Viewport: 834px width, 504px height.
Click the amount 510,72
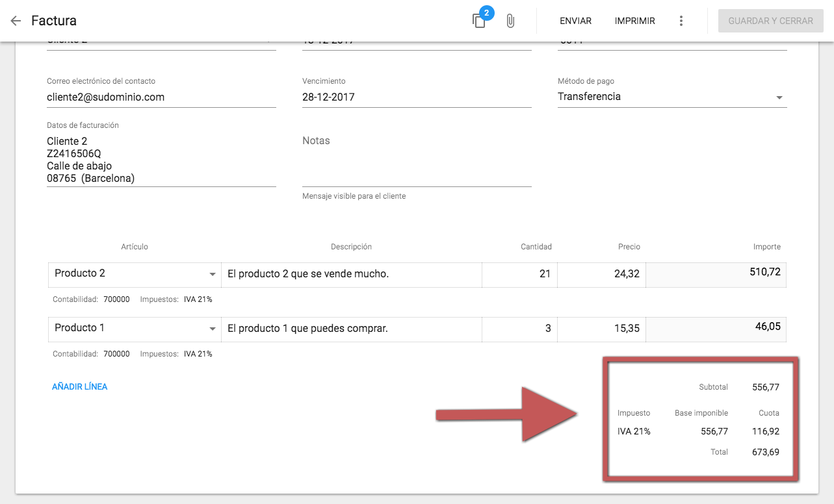[x=765, y=273]
